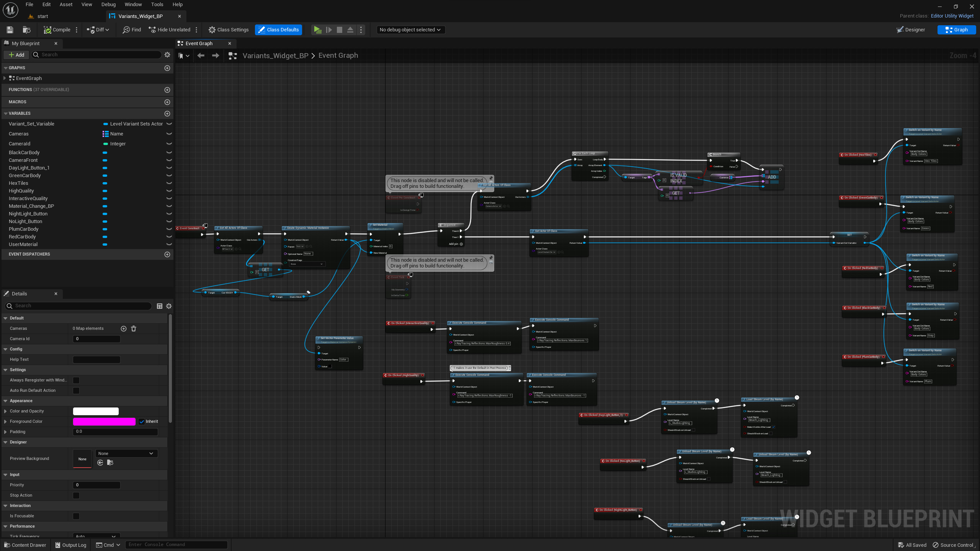980x551 pixels.
Task: Check Auto Run Default Action
Action: (76, 390)
